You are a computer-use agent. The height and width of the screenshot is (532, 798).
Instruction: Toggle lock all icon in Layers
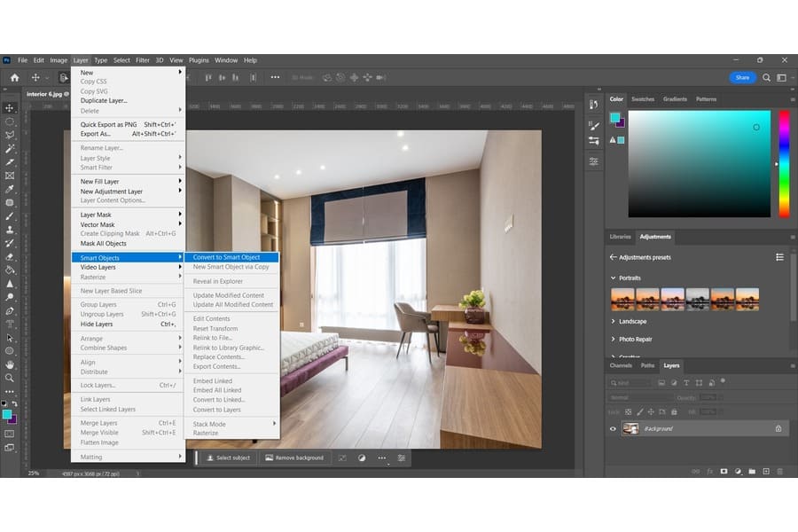674,411
